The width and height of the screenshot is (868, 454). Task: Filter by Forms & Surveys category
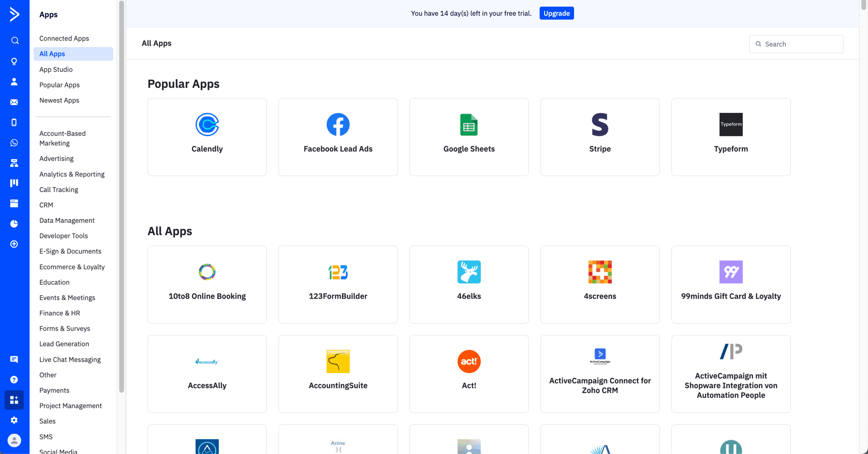[64, 329]
